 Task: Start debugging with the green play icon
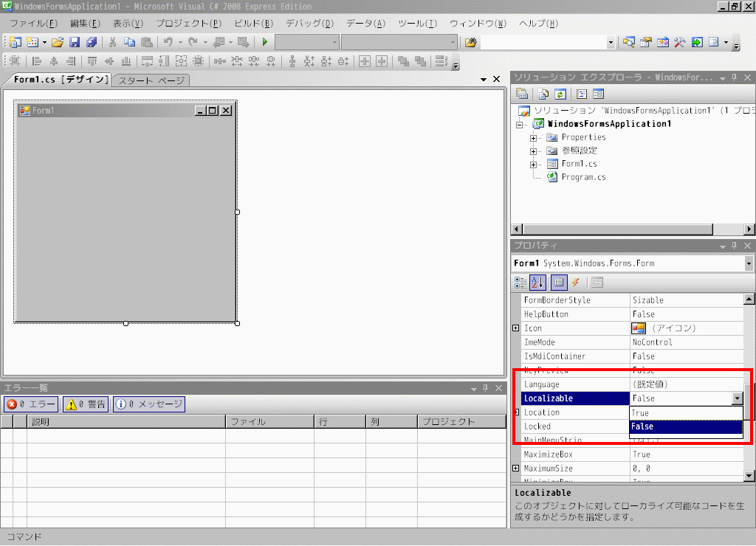tap(265, 42)
